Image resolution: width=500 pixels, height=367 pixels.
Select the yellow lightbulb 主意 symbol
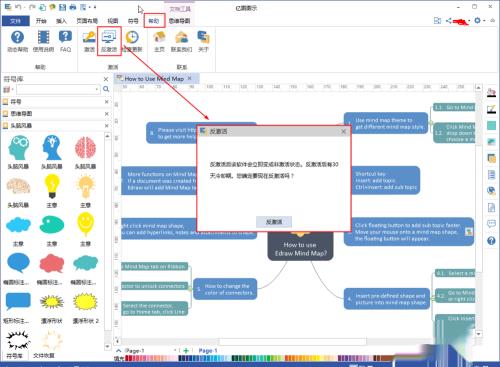tap(52, 186)
